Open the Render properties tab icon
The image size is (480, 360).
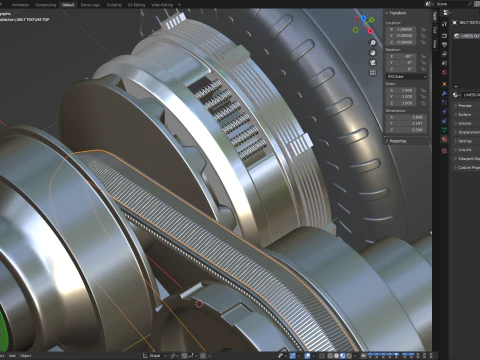[444, 35]
